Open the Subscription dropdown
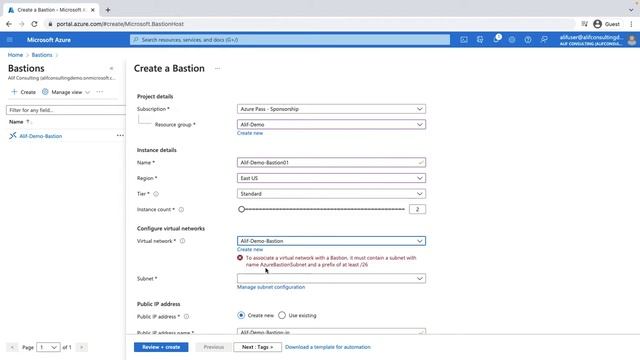This screenshot has width=640, height=360. 331,109
